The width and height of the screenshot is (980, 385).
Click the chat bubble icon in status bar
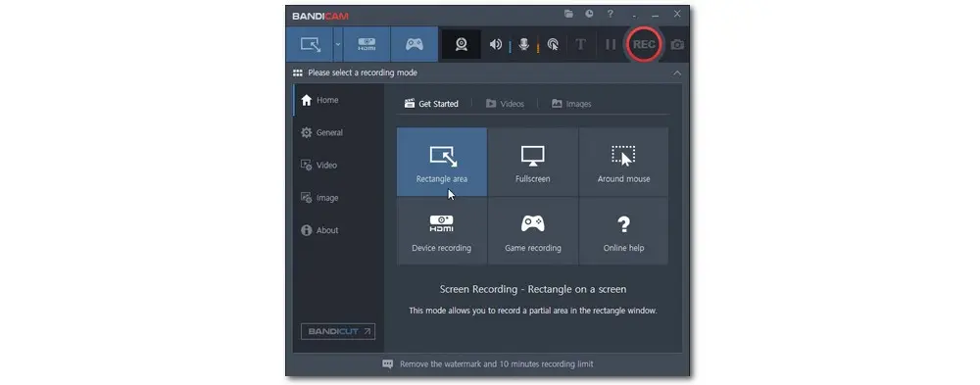click(x=388, y=363)
